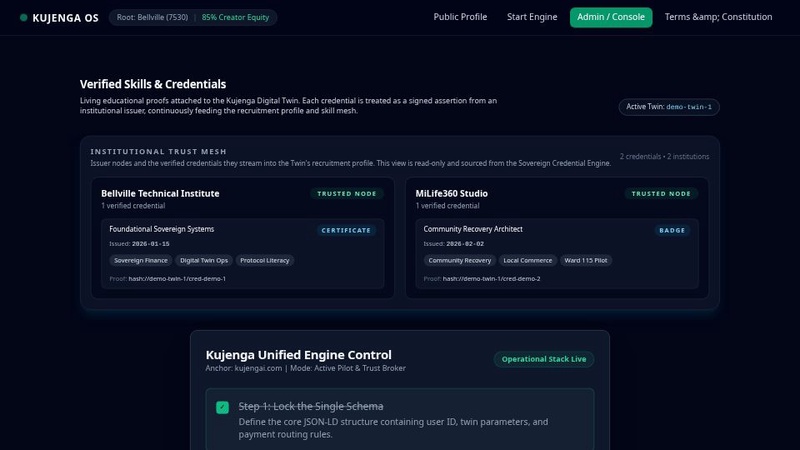800x450 pixels.
Task: Select the Protocol Literacy skill tag
Action: point(264,261)
